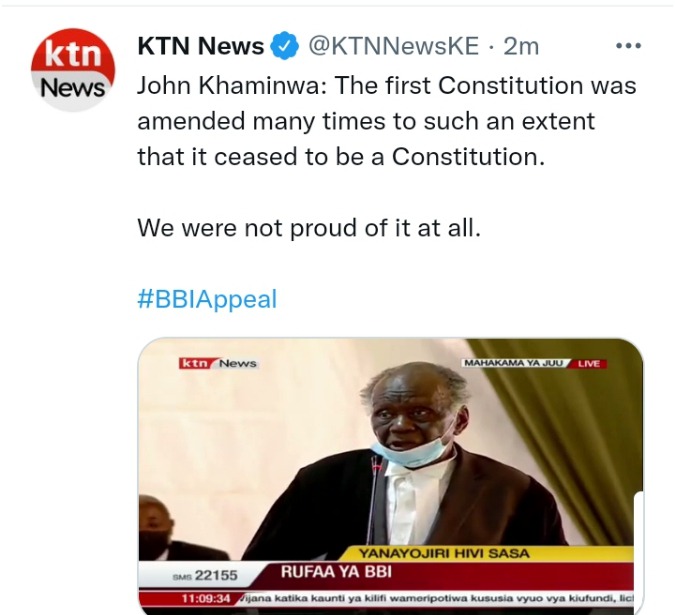Open the three-dot more options menu

click(x=629, y=46)
